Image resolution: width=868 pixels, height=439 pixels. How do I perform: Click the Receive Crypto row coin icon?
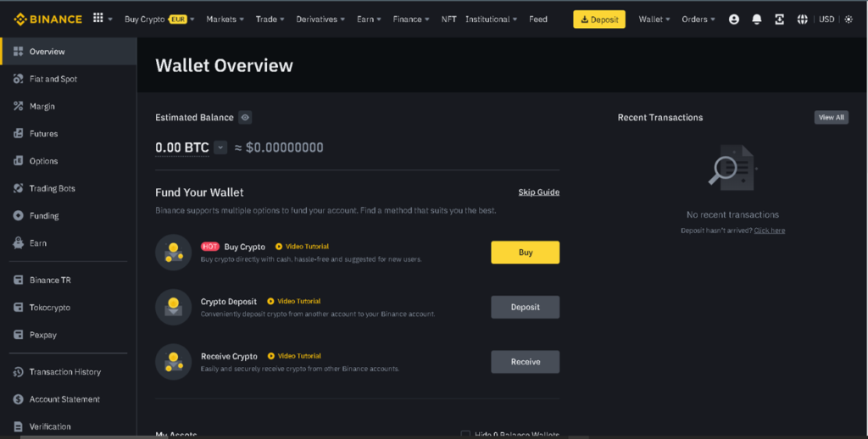tap(173, 362)
